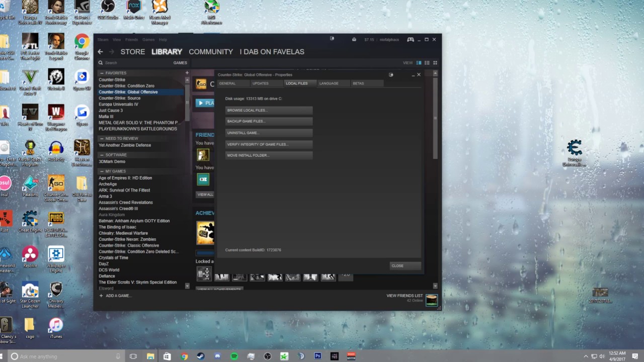The image size is (644, 362).
Task: Open Google Chrome desktop shortcut
Action: tap(82, 47)
